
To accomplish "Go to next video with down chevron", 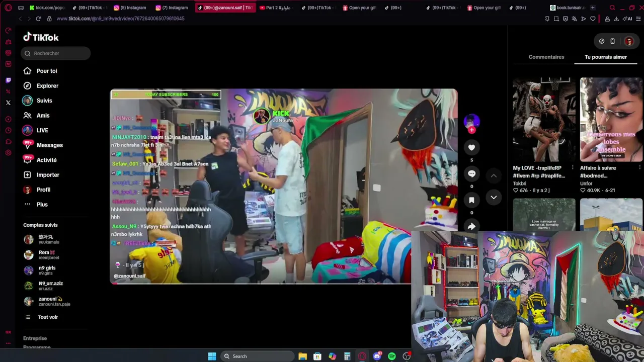I will (494, 198).
